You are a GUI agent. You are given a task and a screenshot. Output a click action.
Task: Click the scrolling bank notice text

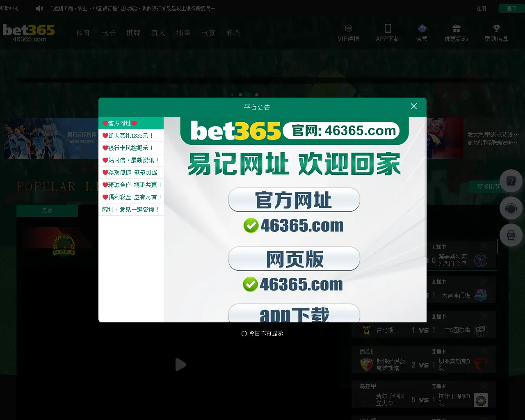coord(133,8)
